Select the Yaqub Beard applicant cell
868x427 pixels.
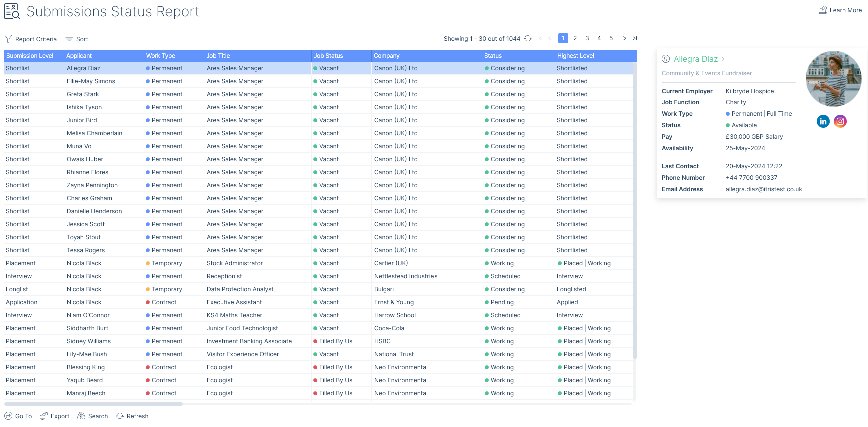104,380
